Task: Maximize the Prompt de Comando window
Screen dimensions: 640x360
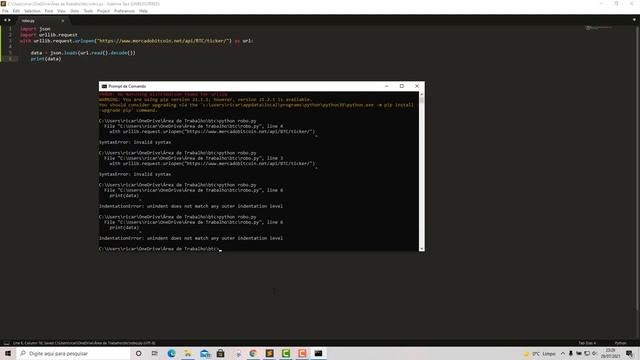Action: (x=402, y=86)
